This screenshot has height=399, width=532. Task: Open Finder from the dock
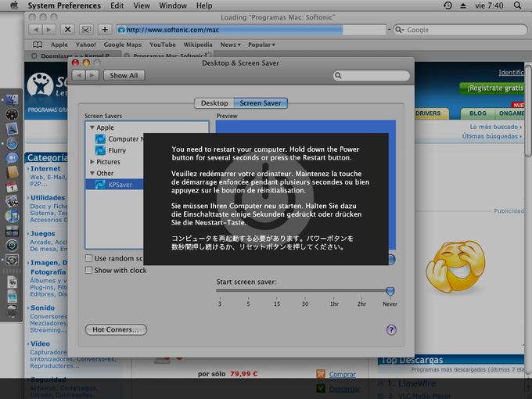coord(12,100)
